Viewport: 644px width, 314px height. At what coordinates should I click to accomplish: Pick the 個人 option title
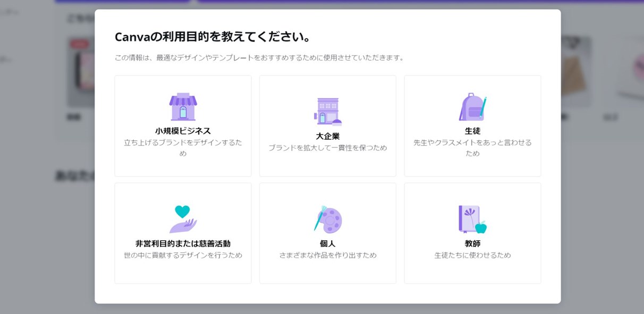pyautogui.click(x=328, y=243)
